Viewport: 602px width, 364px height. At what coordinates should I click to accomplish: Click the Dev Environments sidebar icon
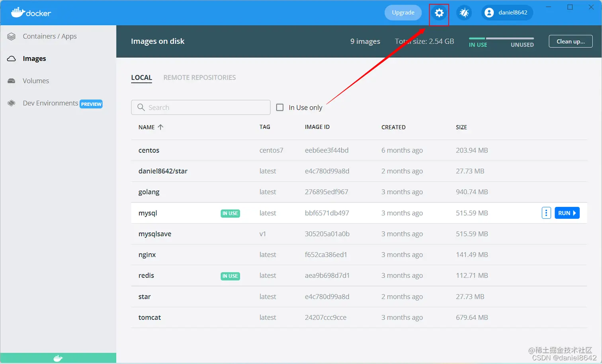click(12, 103)
